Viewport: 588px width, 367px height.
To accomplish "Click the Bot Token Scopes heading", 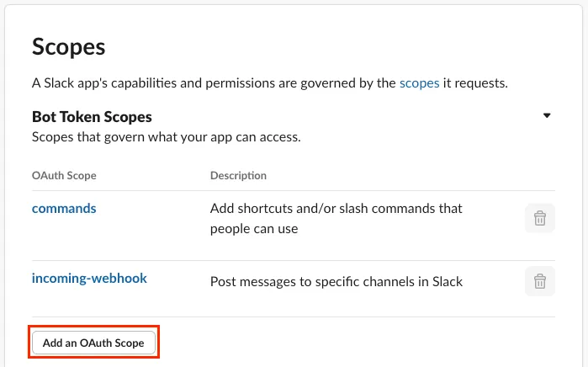I will (x=92, y=116).
